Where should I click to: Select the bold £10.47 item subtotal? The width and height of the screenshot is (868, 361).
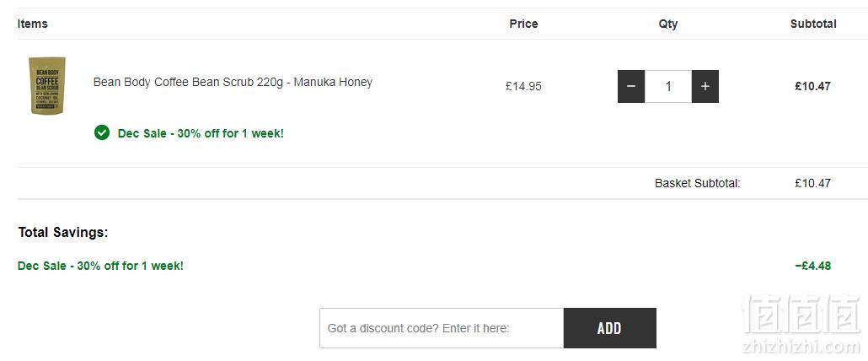pos(813,86)
